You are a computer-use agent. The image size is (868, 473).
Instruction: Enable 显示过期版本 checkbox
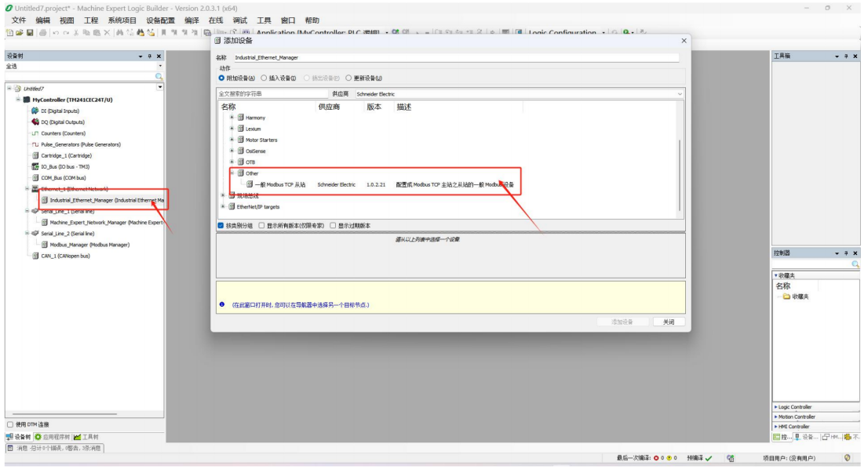(x=333, y=225)
